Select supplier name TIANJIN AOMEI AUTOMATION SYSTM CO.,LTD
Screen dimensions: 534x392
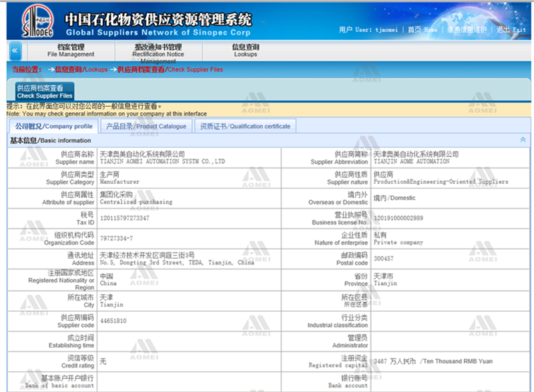(162, 162)
